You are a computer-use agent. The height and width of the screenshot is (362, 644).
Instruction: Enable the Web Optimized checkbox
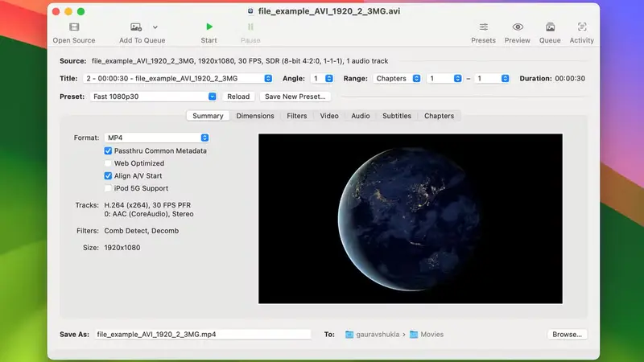coord(108,163)
